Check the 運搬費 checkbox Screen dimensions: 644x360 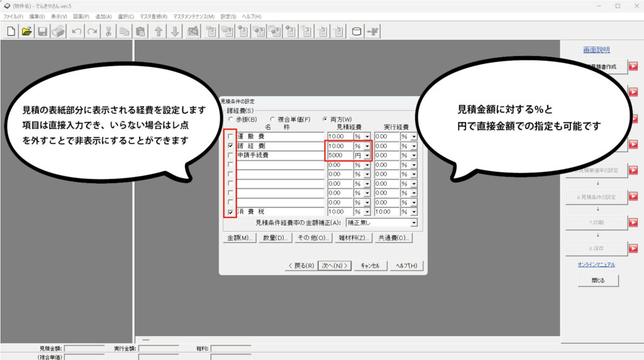pos(230,136)
